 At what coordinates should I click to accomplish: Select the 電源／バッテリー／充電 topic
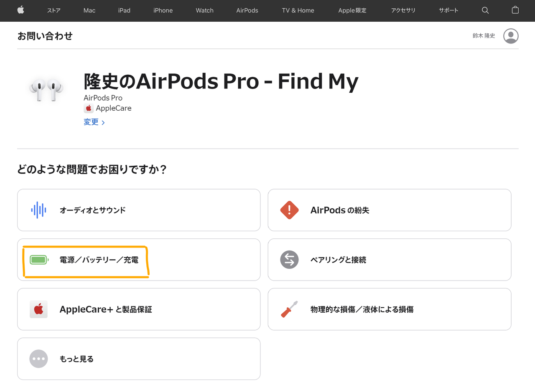pyautogui.click(x=139, y=260)
